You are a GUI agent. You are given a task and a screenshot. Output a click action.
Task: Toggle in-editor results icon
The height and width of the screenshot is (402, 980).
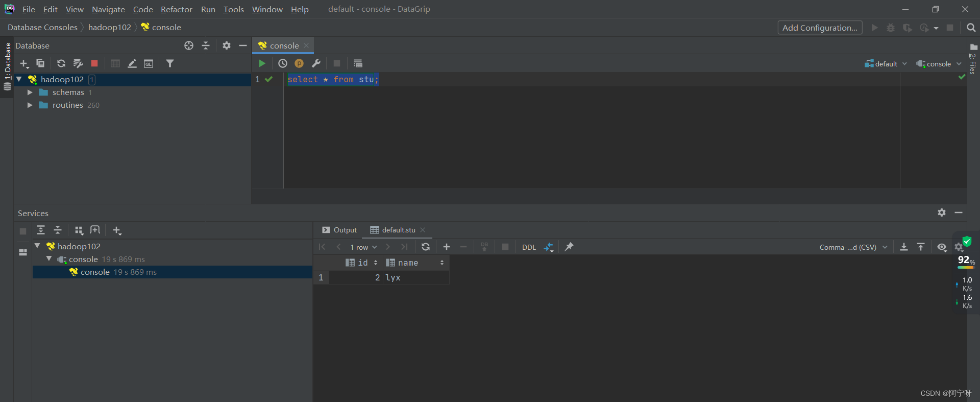(358, 63)
